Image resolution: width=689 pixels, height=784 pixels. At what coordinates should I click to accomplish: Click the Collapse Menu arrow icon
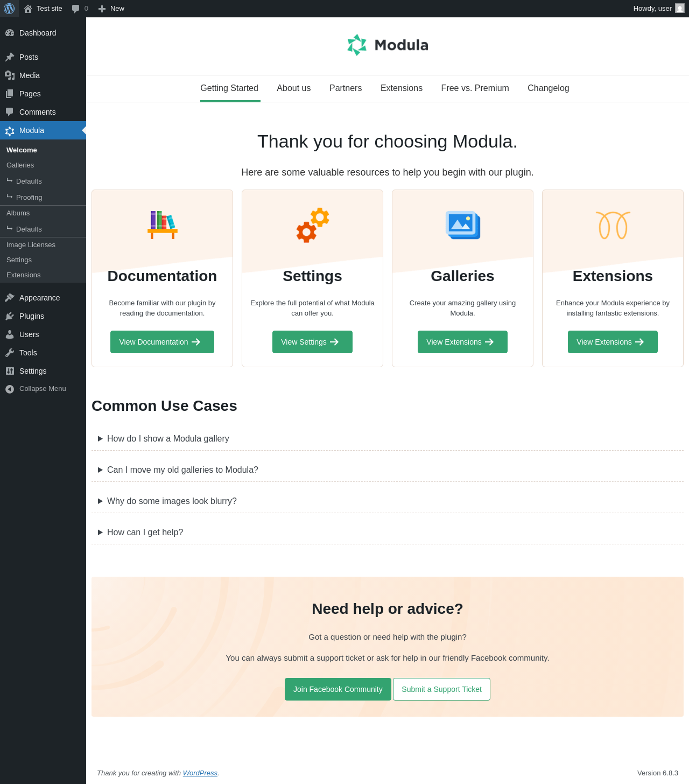click(x=10, y=389)
